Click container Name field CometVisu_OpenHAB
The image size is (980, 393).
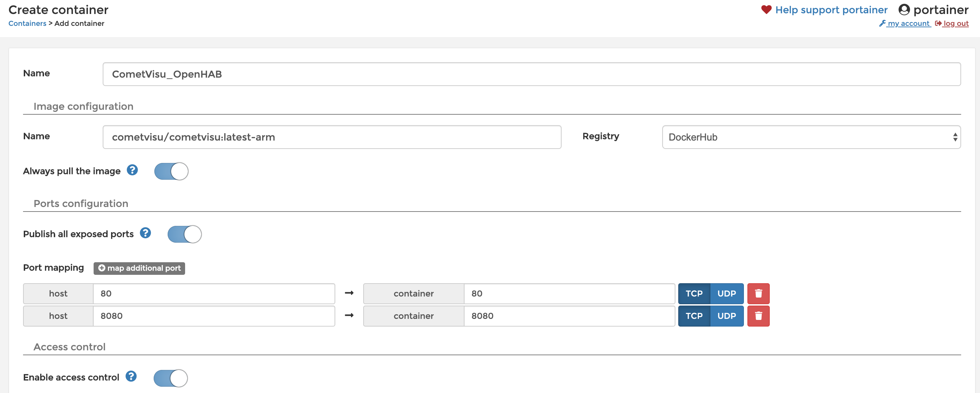pos(532,74)
